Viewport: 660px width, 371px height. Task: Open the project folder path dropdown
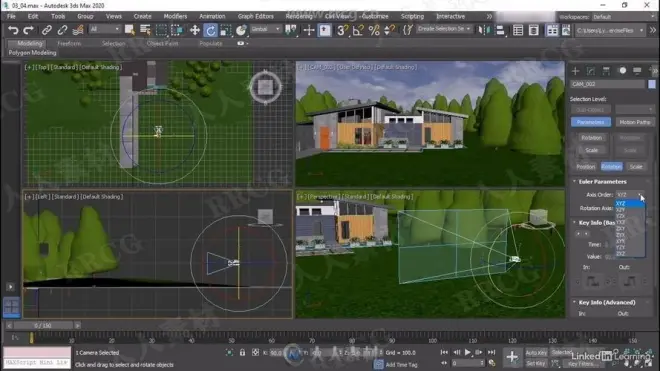[609, 30]
